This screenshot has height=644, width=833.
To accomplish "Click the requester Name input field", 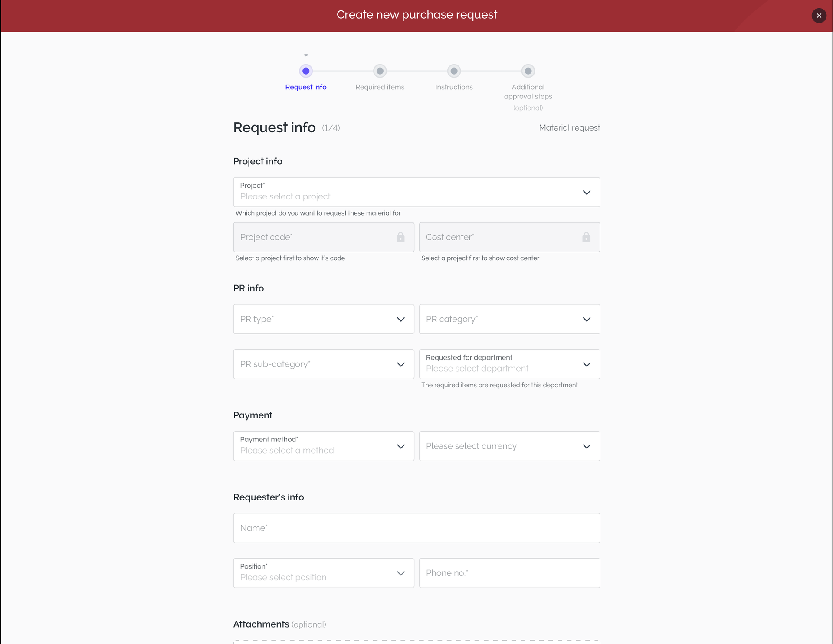I will pyautogui.click(x=416, y=528).
